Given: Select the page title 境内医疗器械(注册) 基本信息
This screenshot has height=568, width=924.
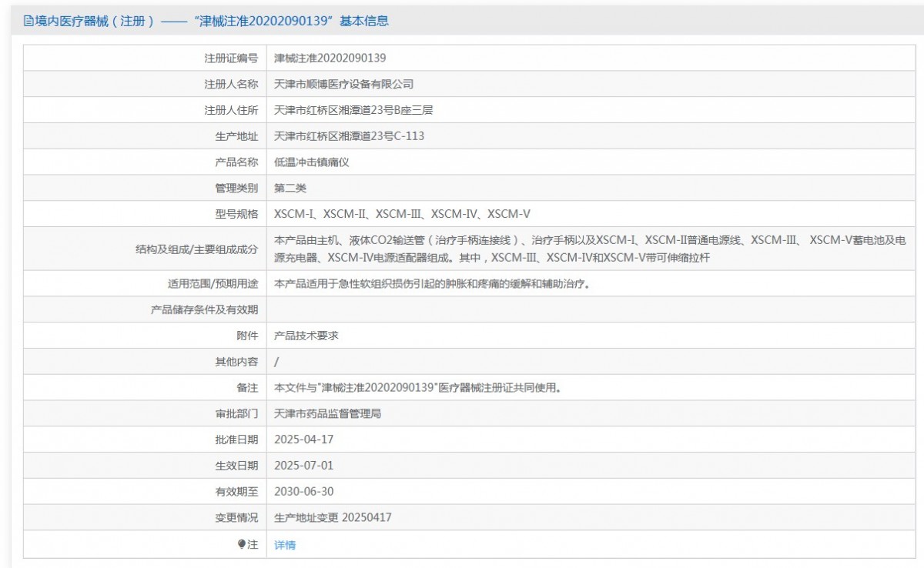Looking at the screenshot, I should click(x=206, y=21).
